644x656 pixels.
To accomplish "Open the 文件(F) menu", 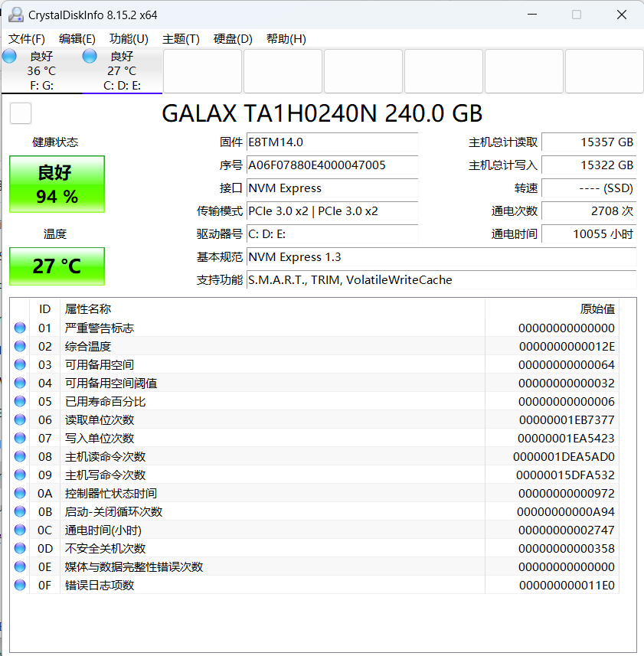I will (x=26, y=39).
